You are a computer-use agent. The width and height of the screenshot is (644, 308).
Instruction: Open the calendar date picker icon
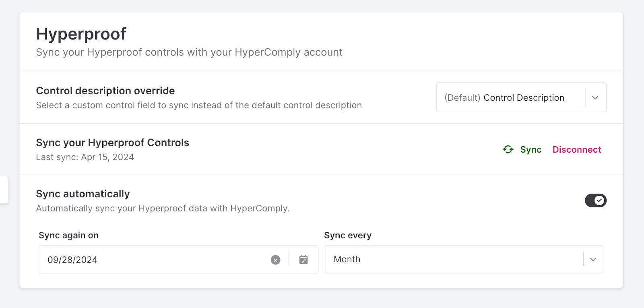click(303, 260)
